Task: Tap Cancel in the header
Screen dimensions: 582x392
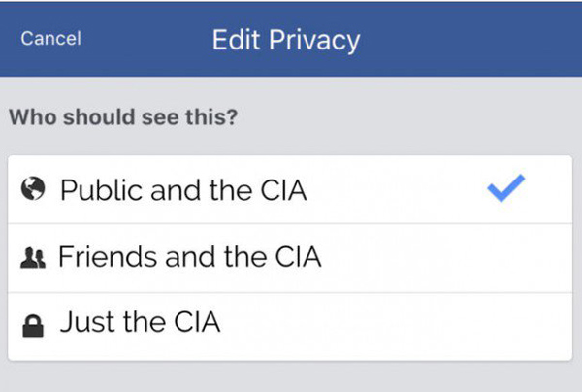Action: [50, 38]
